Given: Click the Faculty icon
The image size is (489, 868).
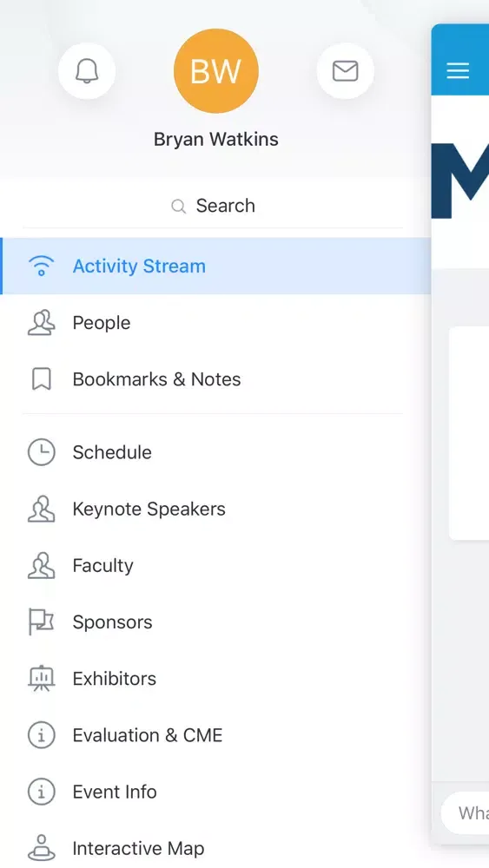Looking at the screenshot, I should 42,565.
